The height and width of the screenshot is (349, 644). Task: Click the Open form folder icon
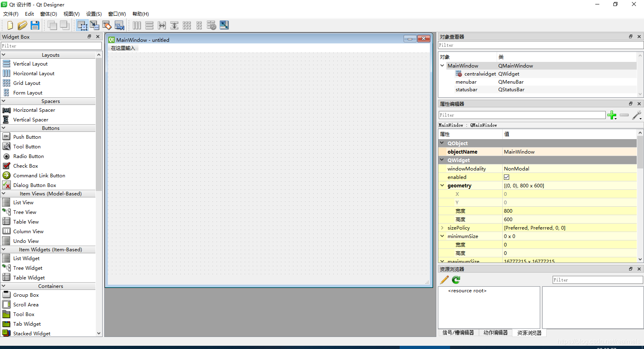[x=22, y=25]
